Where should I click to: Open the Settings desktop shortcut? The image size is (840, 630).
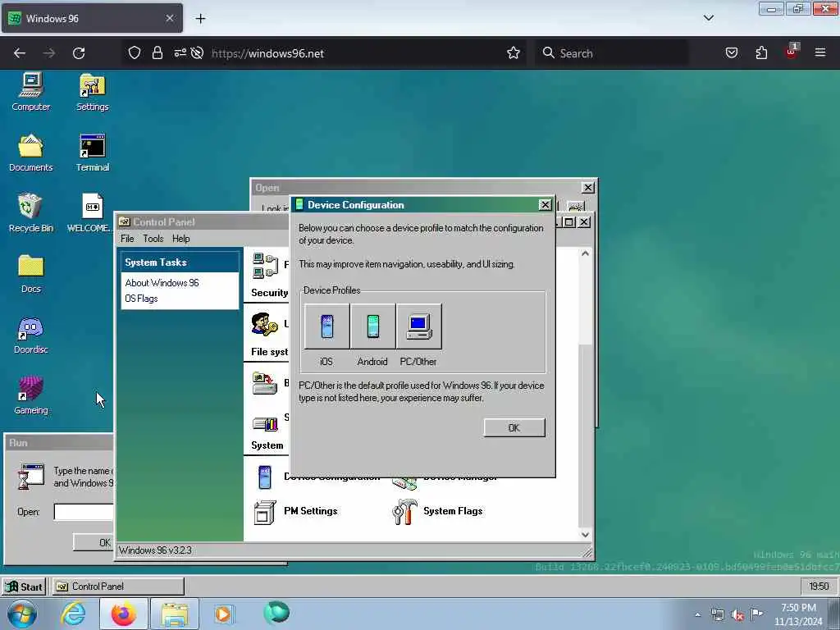pos(92,92)
